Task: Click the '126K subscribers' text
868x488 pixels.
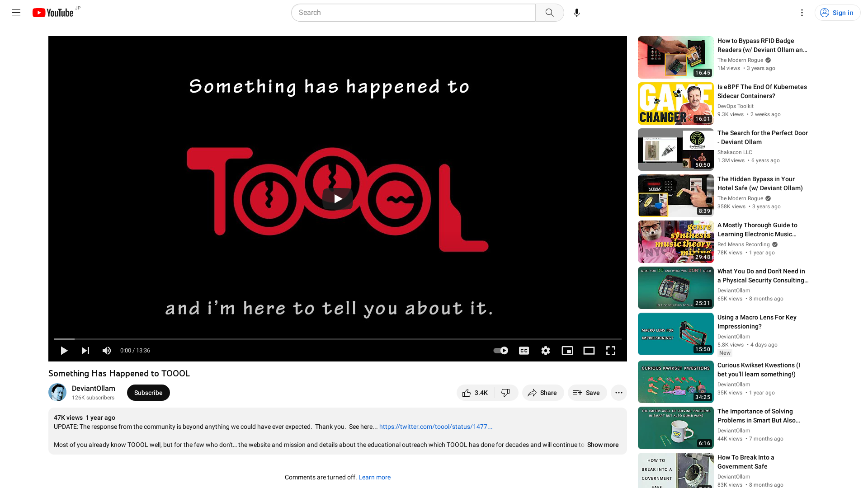Action: tap(93, 398)
